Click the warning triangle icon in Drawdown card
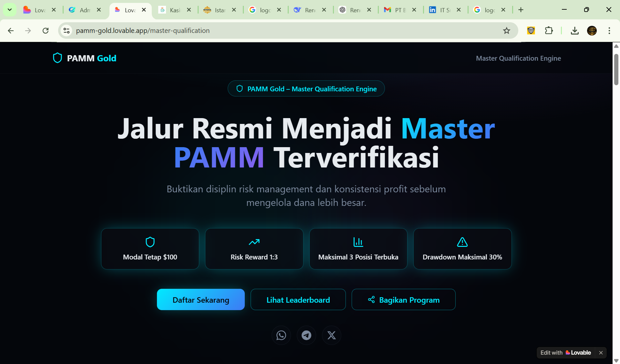Image resolution: width=620 pixels, height=364 pixels. 462,242
